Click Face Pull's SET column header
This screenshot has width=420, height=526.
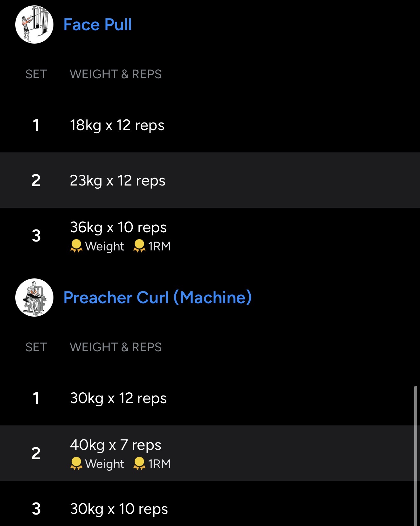coord(36,74)
